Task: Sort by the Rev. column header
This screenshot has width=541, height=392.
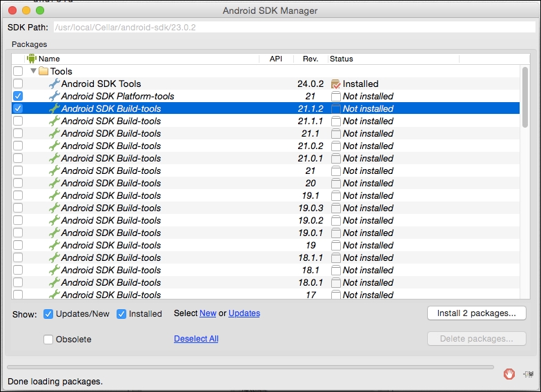Action: (x=311, y=59)
